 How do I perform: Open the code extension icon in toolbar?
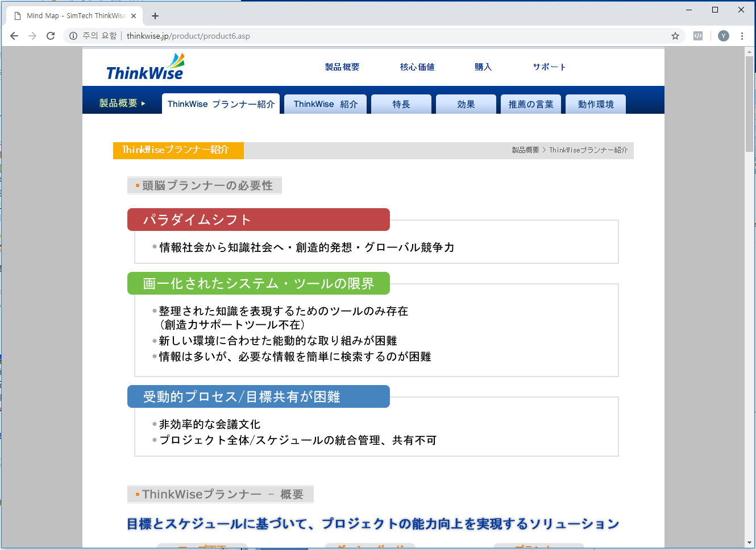tap(698, 36)
